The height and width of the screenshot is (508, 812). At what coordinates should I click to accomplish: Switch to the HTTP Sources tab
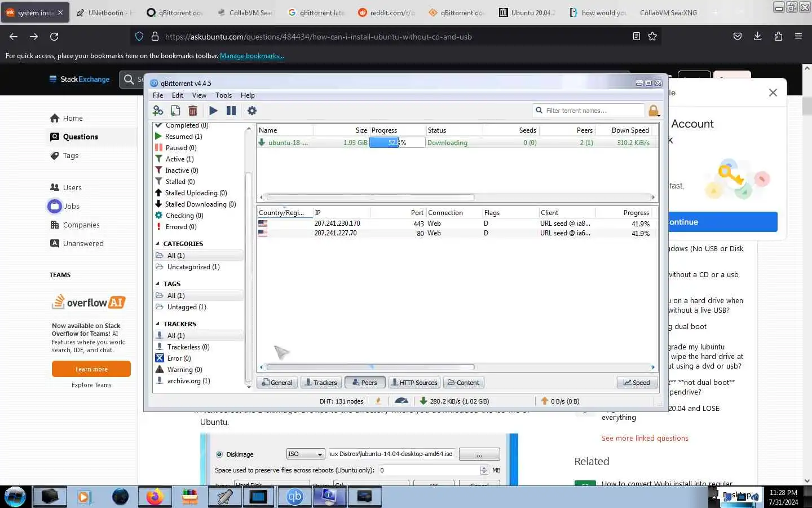click(414, 383)
